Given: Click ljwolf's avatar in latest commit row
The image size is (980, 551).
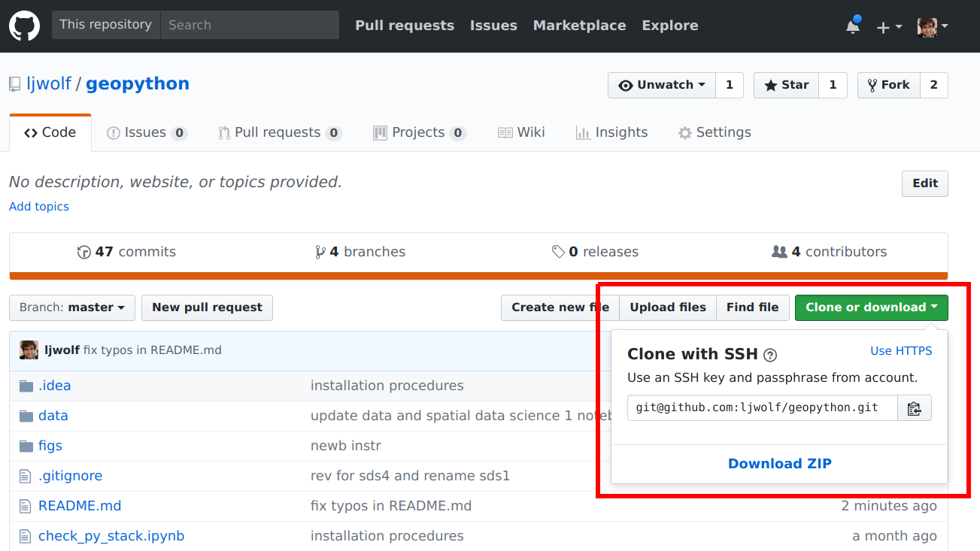Looking at the screenshot, I should coord(29,350).
